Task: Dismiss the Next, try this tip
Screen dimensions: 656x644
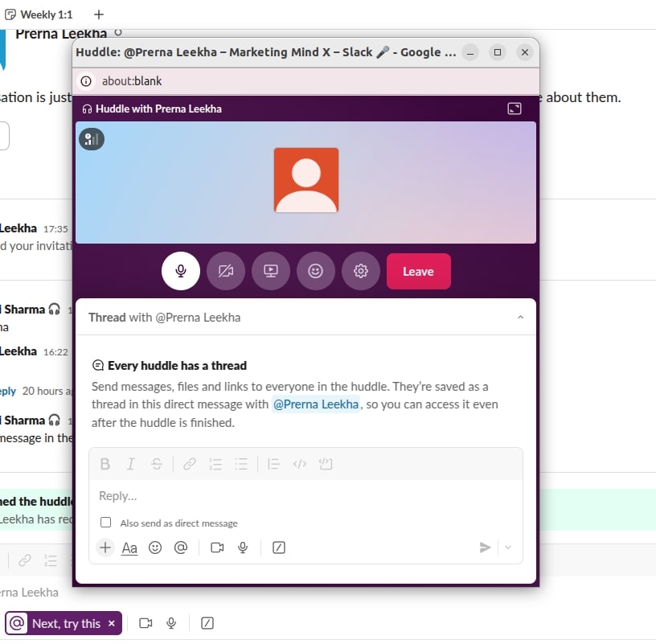Action: tap(111, 623)
